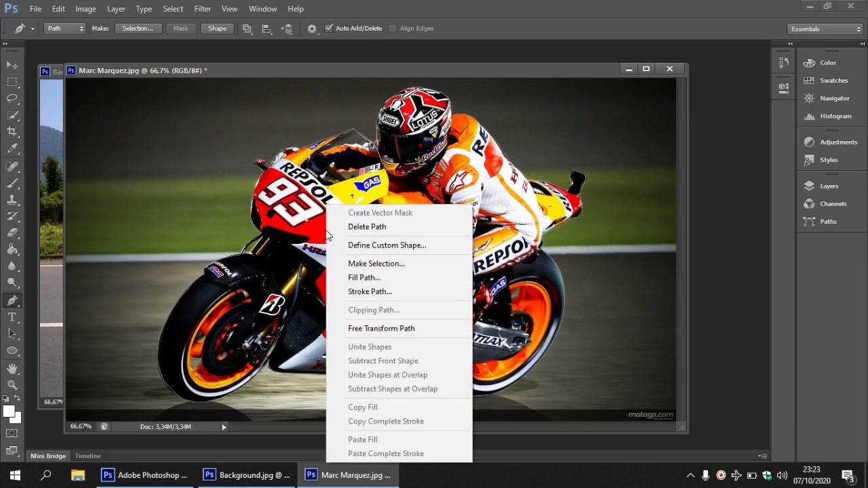Screen dimensions: 868x488
Task: Swap foreground and background colors
Action: pos(18,399)
